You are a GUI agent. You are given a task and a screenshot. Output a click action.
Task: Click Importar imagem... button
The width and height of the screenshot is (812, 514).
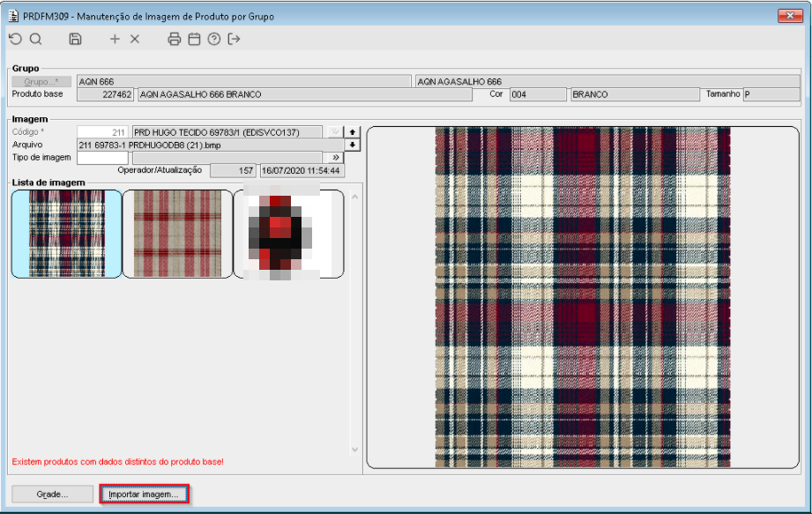144,495
